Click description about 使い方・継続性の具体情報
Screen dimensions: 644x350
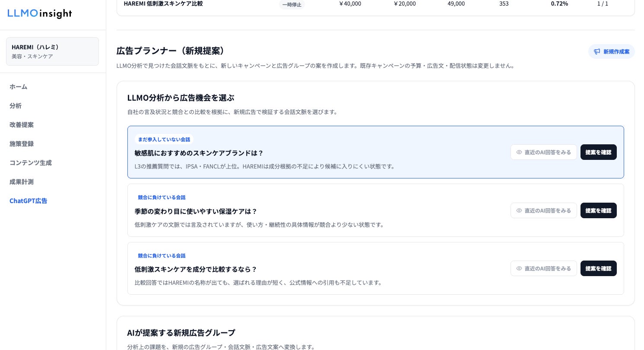click(x=260, y=225)
